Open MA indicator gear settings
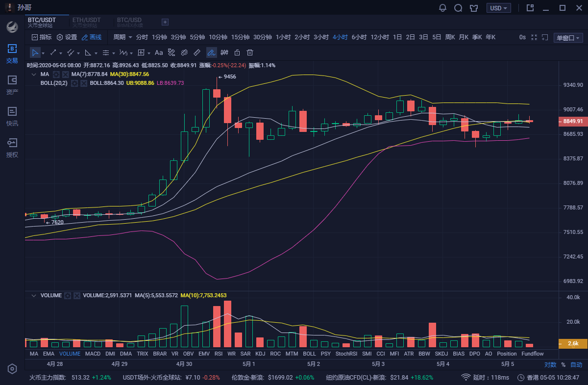The image size is (588, 385). 56,74
